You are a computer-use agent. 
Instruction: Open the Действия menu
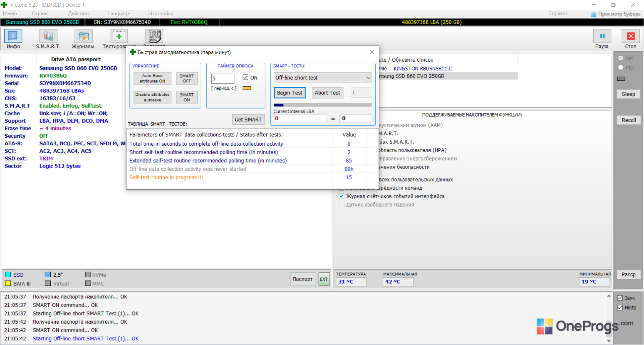pos(79,13)
